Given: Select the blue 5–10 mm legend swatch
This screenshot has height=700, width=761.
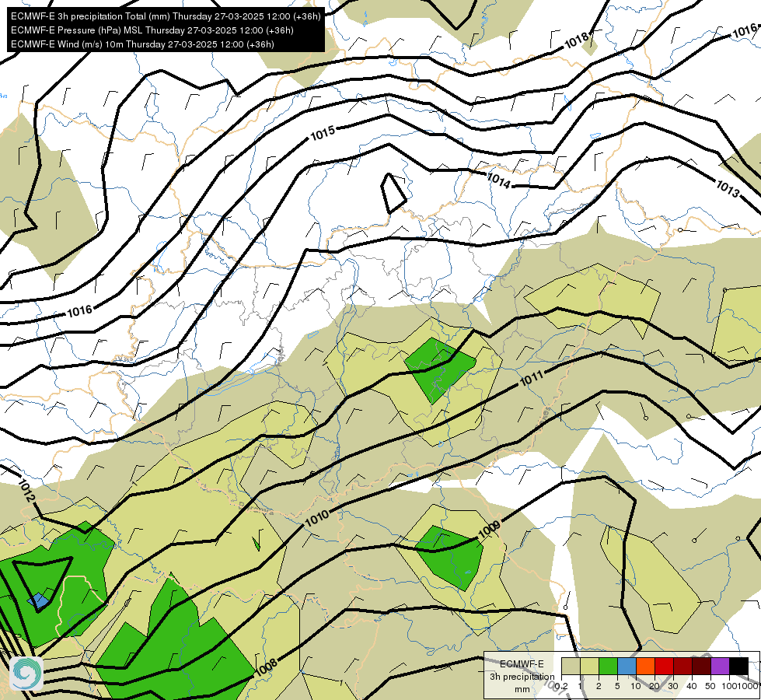Looking at the screenshot, I should [627, 666].
